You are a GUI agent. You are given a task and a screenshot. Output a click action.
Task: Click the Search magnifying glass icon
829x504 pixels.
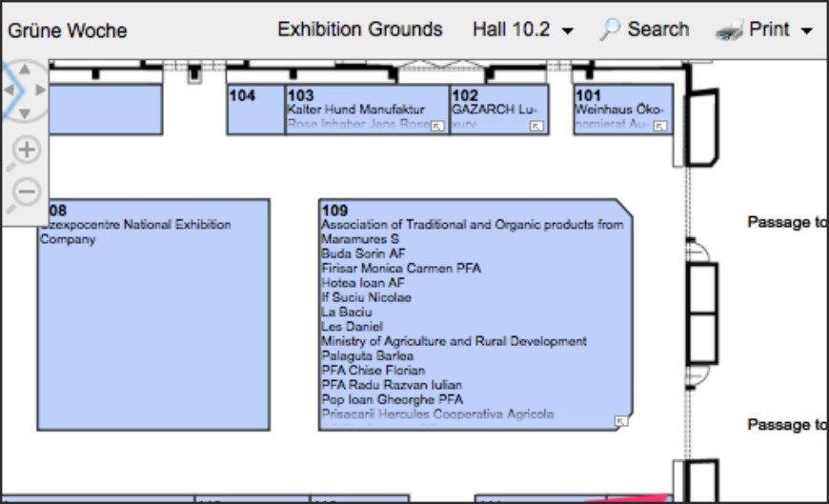[610, 30]
